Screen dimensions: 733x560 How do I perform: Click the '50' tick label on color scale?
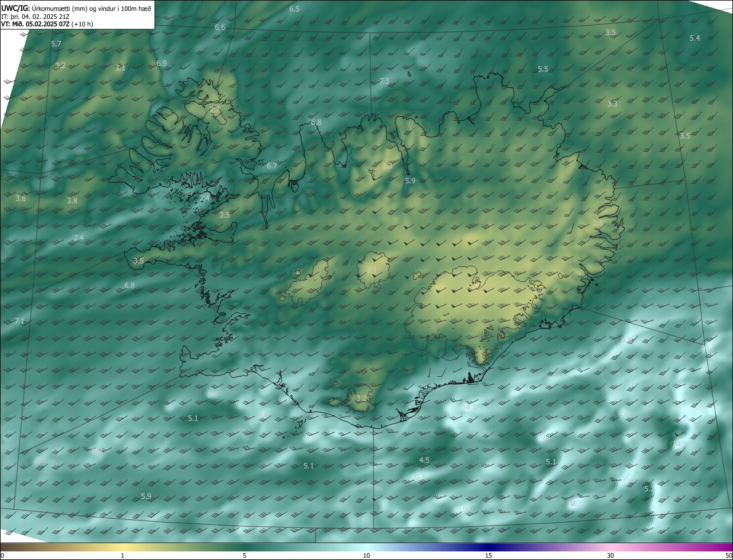[x=728, y=555]
